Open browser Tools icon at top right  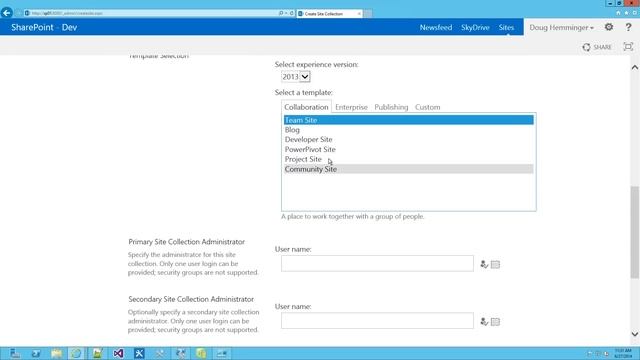tap(635, 13)
